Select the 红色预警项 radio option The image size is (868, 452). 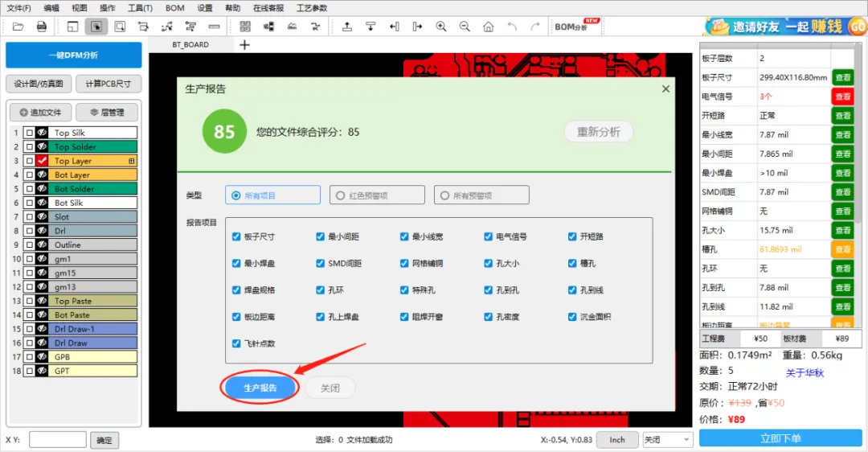coord(377,195)
